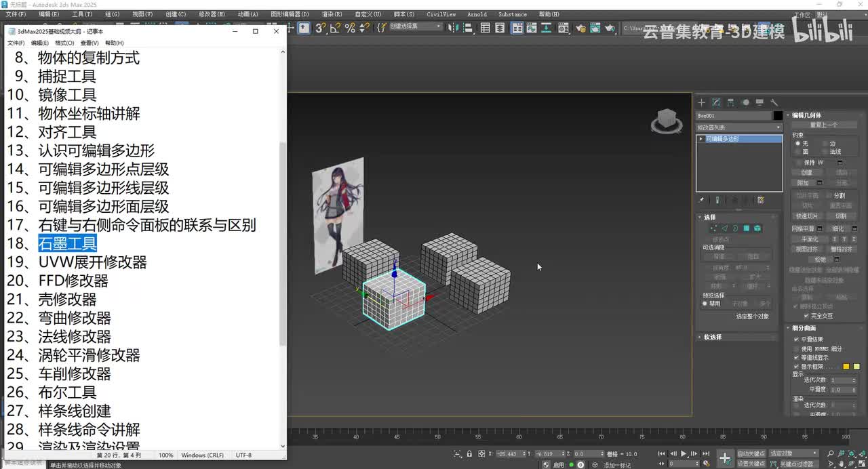Open the Utilities wrench icon
This screenshot has height=469, width=868.
774,103
